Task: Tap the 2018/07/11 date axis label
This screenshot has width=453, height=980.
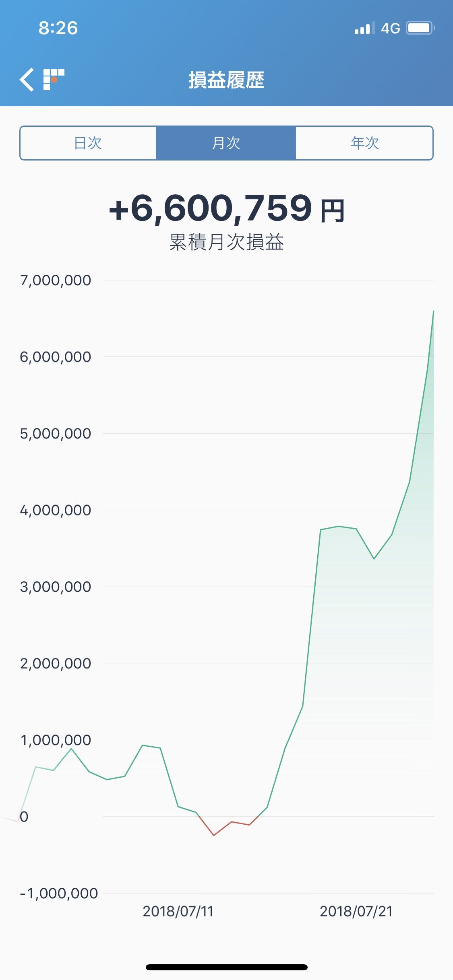Action: [x=178, y=911]
